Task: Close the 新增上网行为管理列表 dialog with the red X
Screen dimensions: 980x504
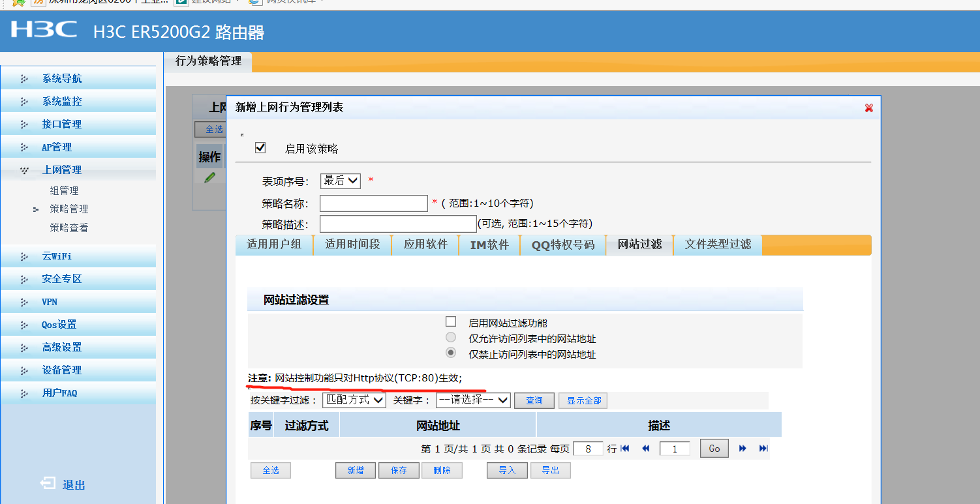Action: pyautogui.click(x=868, y=108)
